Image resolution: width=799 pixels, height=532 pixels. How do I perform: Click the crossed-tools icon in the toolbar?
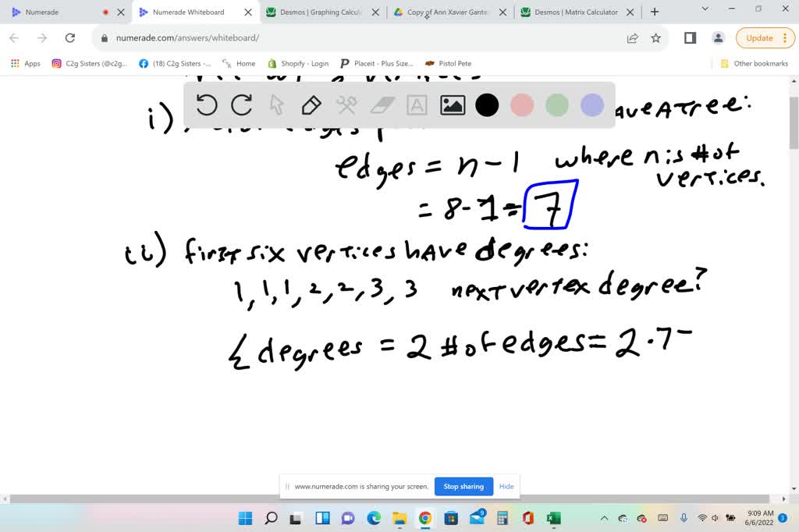coord(346,105)
